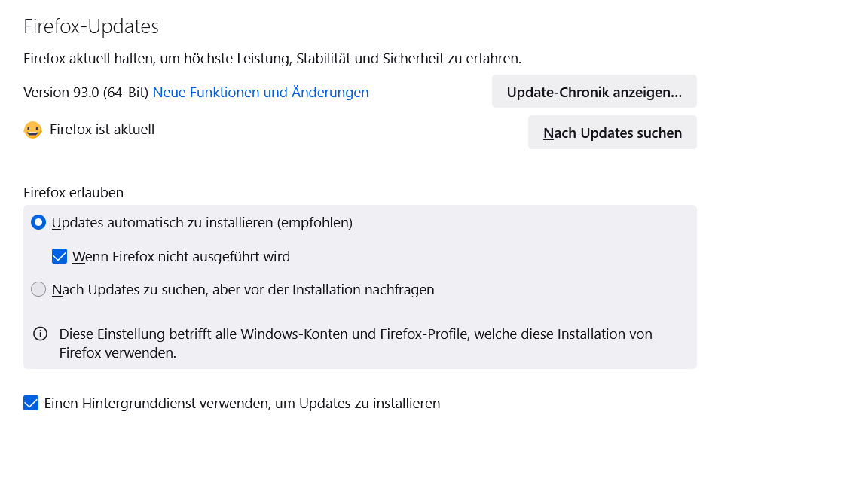
Task: Click the 'Firefox ist aktuell' status text
Action: (102, 130)
